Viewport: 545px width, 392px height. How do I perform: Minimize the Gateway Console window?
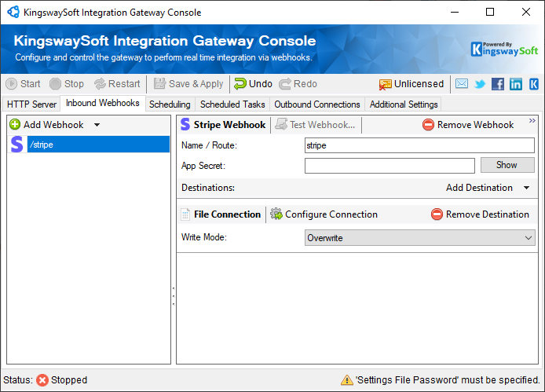click(x=455, y=12)
